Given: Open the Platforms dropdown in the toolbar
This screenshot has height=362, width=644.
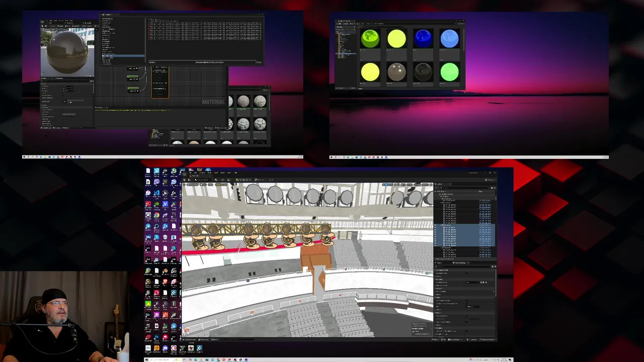Looking at the screenshot, I should point(261,179).
